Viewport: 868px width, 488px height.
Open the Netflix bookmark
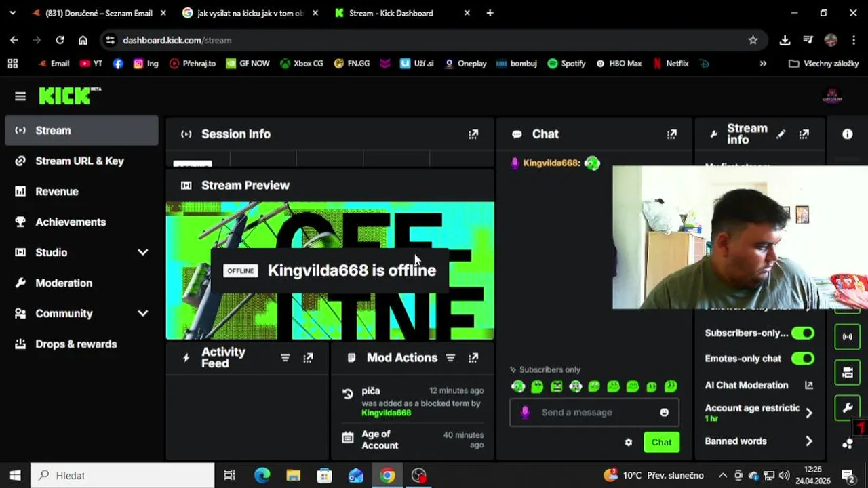[671, 63]
